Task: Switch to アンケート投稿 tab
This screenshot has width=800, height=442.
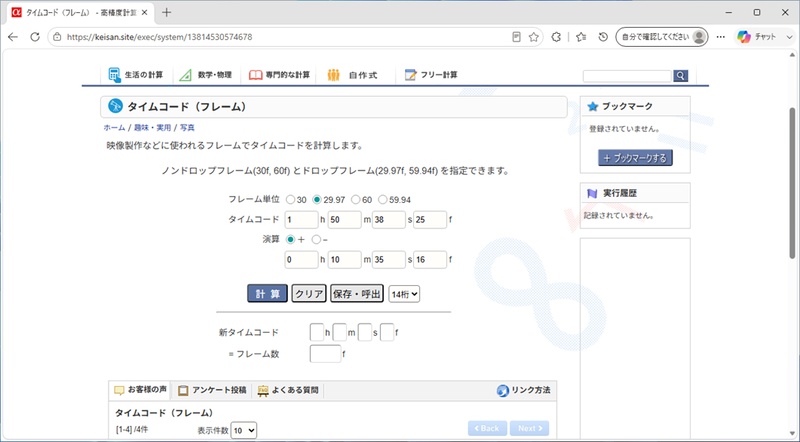Action: 212,390
